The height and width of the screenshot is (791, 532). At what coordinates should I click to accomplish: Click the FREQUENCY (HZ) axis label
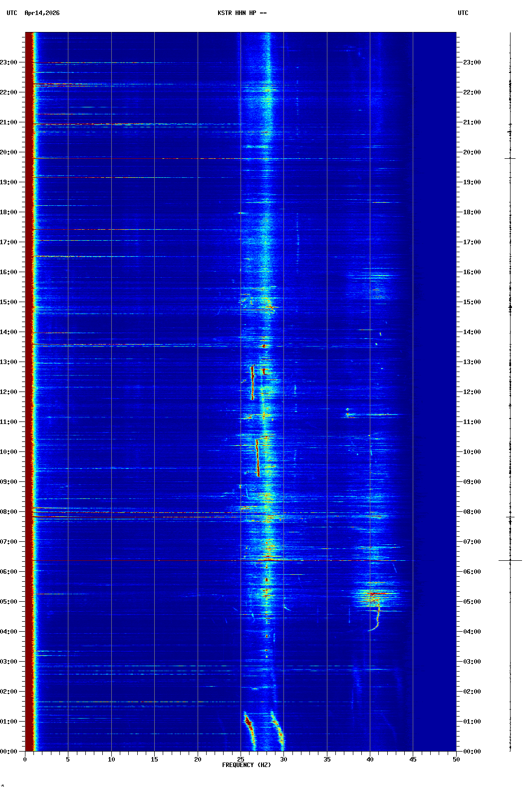[x=246, y=765]
